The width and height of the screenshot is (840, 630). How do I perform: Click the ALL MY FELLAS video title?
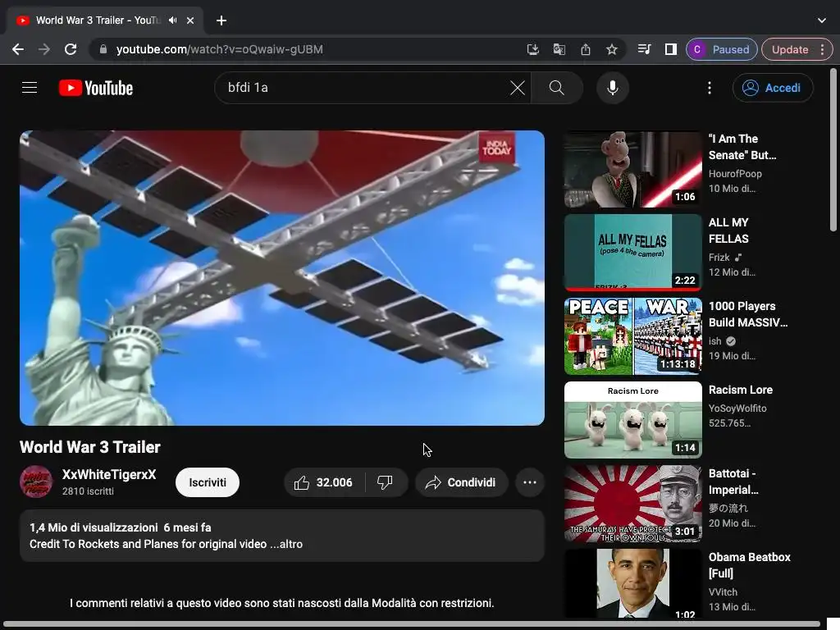pyautogui.click(x=728, y=231)
